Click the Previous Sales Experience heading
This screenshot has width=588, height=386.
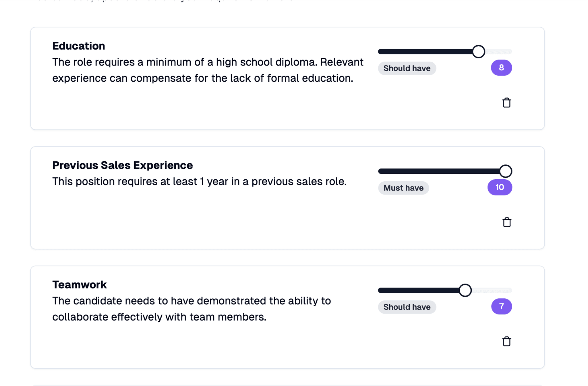coord(122,165)
